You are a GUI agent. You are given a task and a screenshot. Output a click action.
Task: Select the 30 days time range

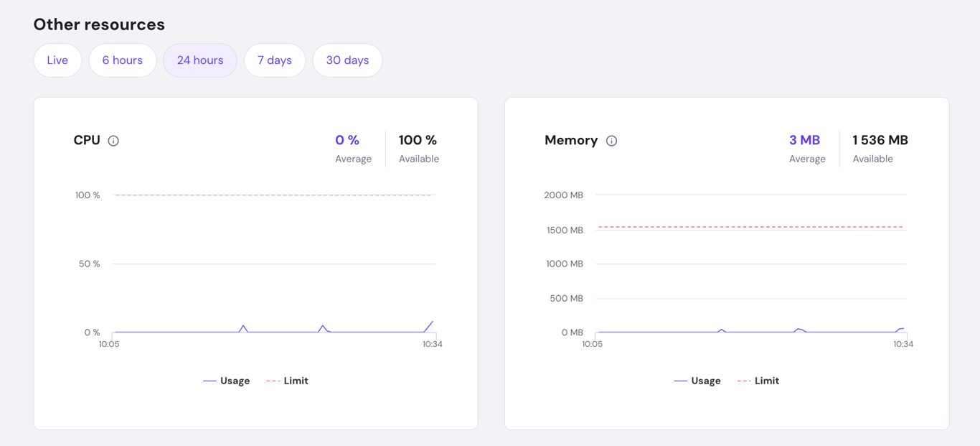click(x=347, y=60)
